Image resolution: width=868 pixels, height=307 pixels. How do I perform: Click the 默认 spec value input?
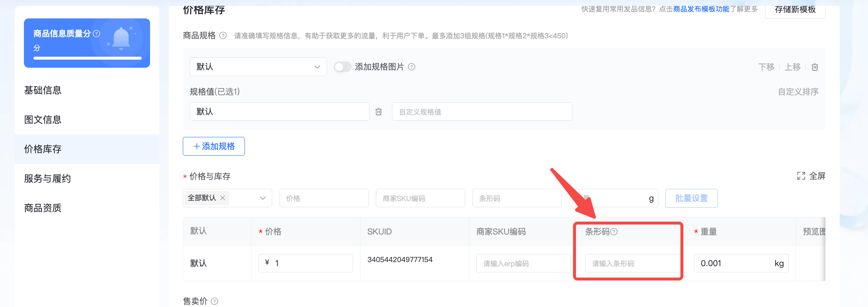point(280,112)
